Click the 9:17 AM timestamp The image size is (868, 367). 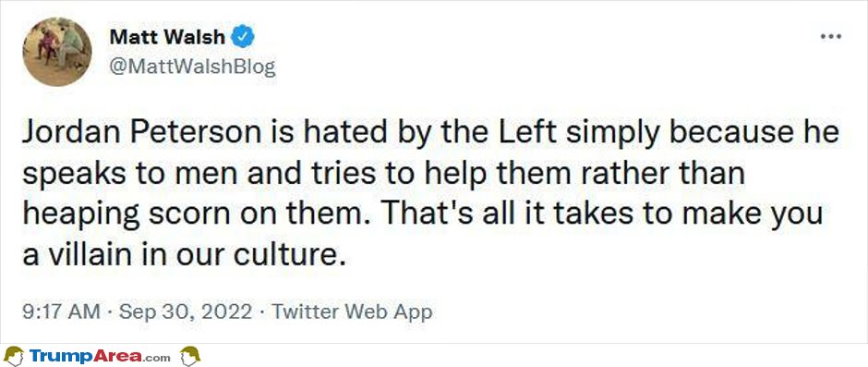point(62,312)
